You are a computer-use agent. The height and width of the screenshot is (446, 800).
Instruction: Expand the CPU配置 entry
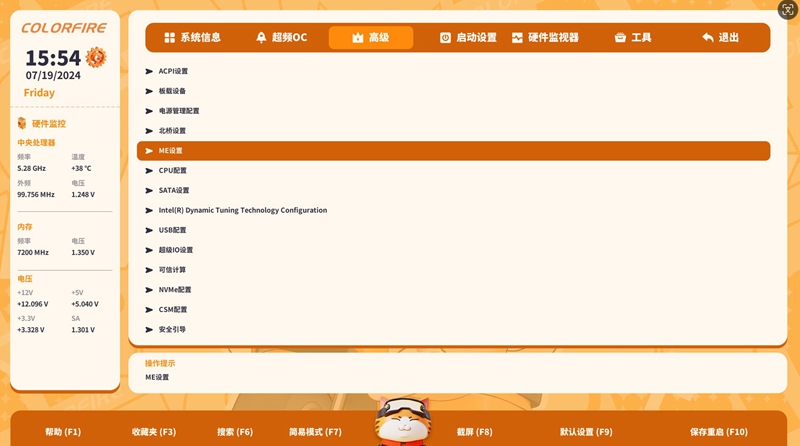172,170
